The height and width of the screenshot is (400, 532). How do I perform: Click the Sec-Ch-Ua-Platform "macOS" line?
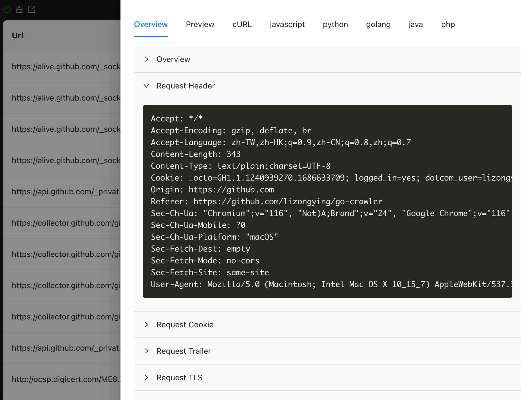point(214,237)
